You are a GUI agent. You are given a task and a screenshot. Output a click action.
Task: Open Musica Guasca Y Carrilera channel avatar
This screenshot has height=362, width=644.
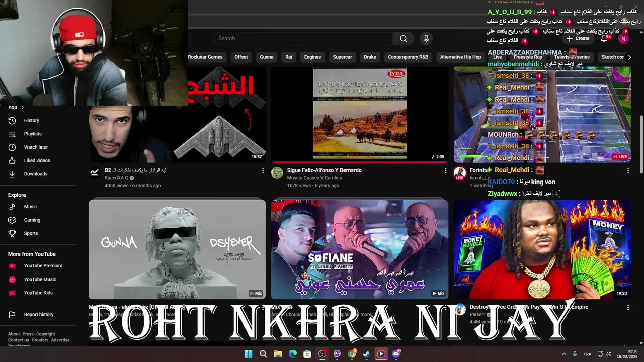pyautogui.click(x=277, y=173)
